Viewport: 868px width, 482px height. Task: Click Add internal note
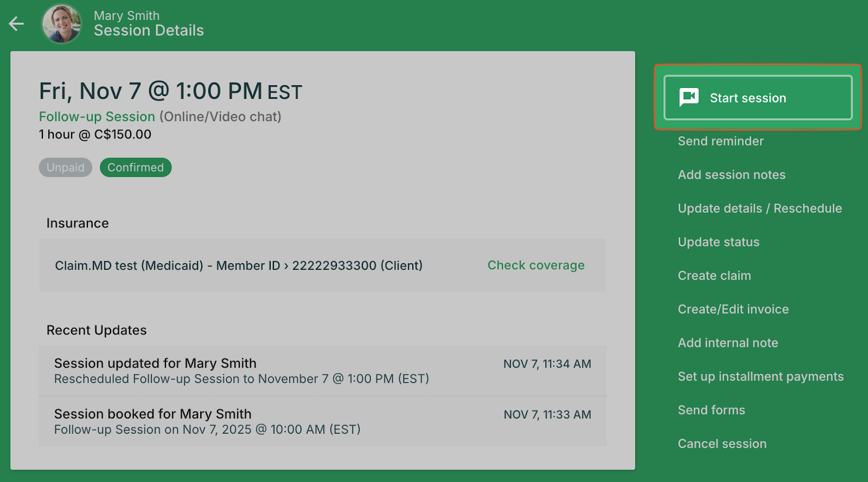tap(727, 343)
